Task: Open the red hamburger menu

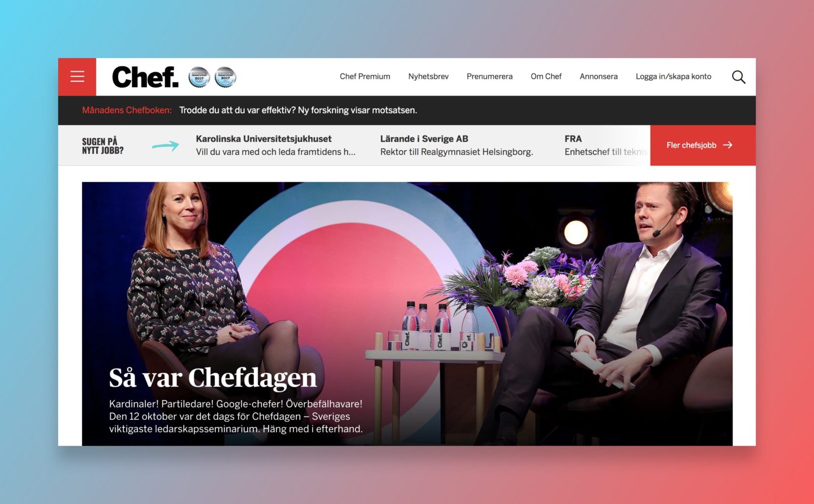Action: [77, 77]
